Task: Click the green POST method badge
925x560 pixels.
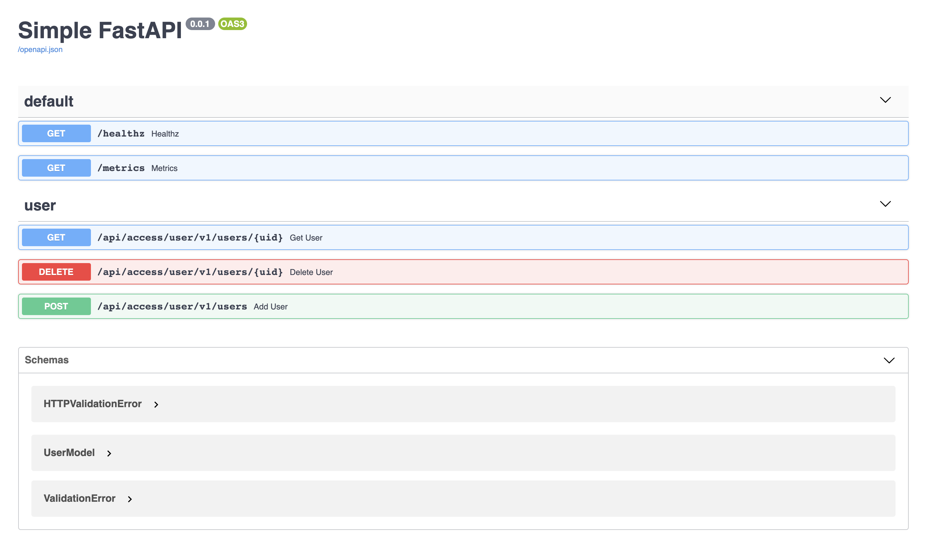Action: [56, 306]
